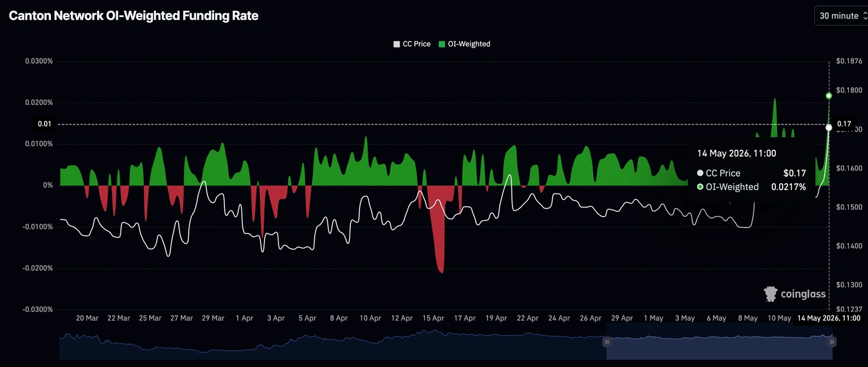Click the 10 May date axis label

(779, 318)
